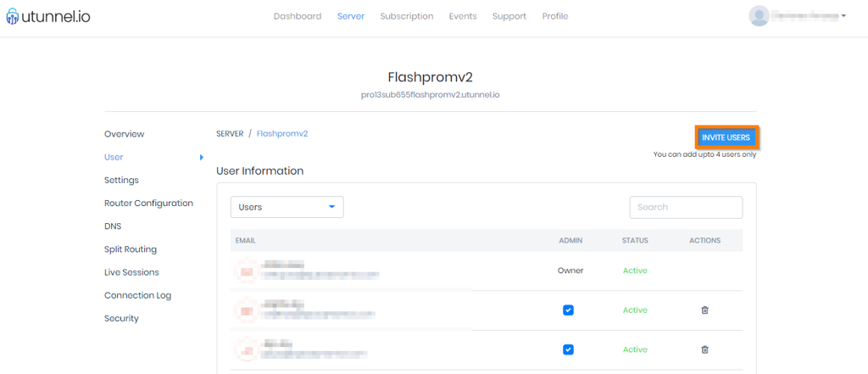The height and width of the screenshot is (374, 868).
Task: Click the utunnel.io logo
Action: point(48,17)
